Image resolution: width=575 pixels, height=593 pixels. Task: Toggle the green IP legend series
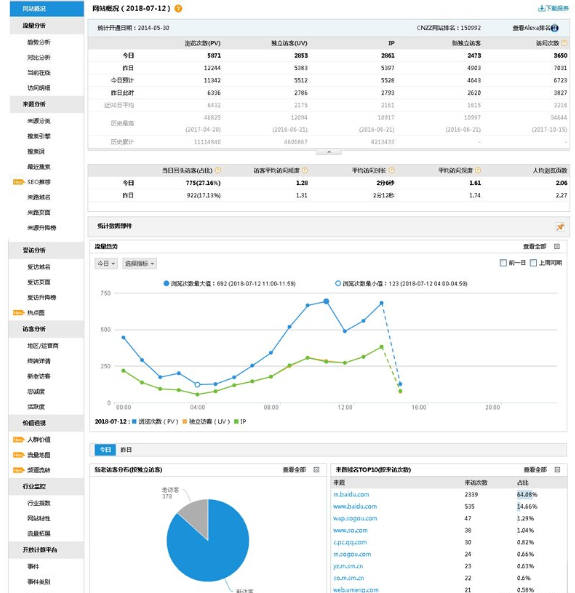(x=240, y=422)
